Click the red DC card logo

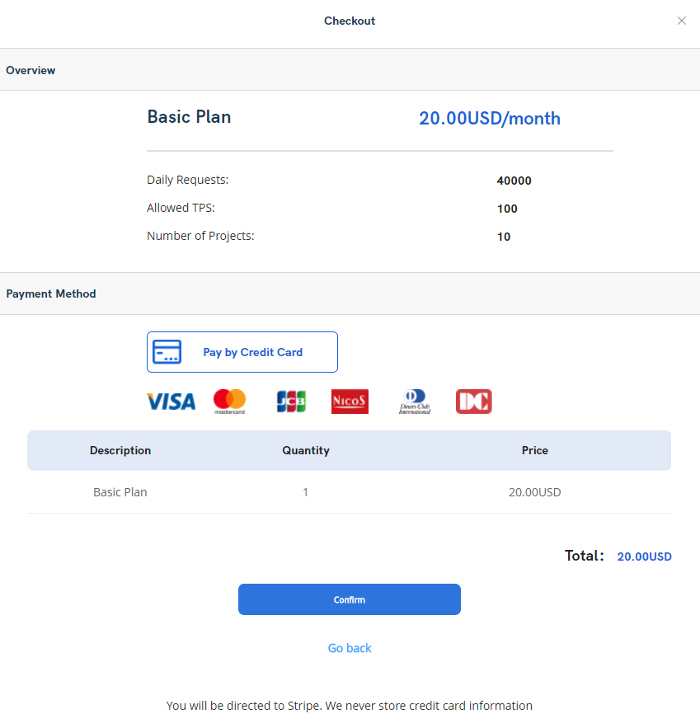[474, 402]
